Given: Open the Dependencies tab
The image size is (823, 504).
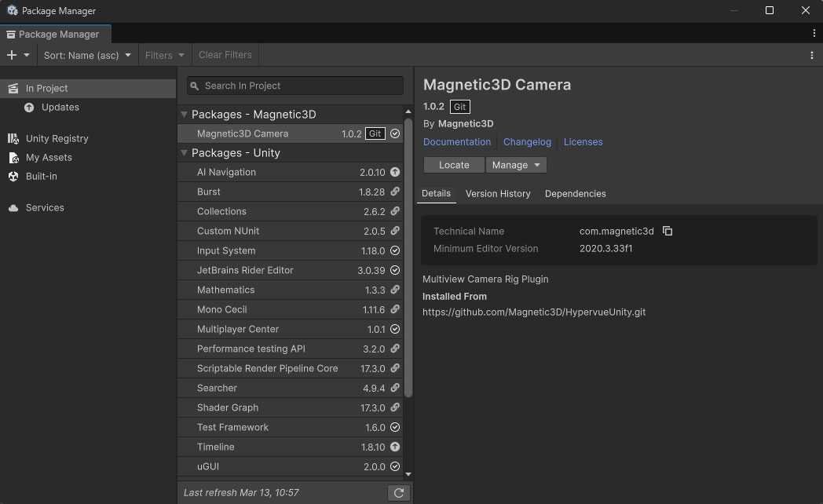Looking at the screenshot, I should [575, 193].
